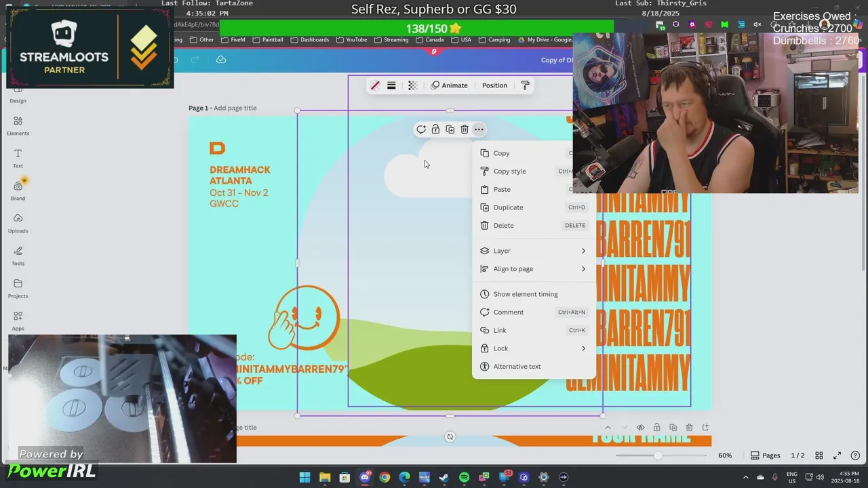Click the zoom slider handle

[658, 455]
